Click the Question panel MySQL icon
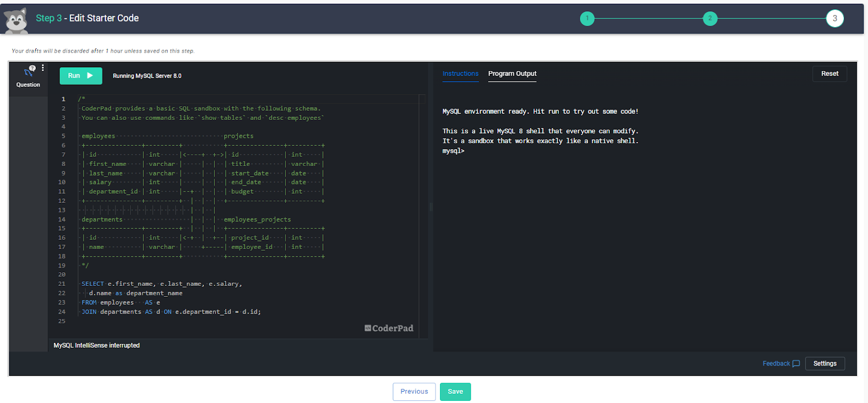 click(x=29, y=71)
